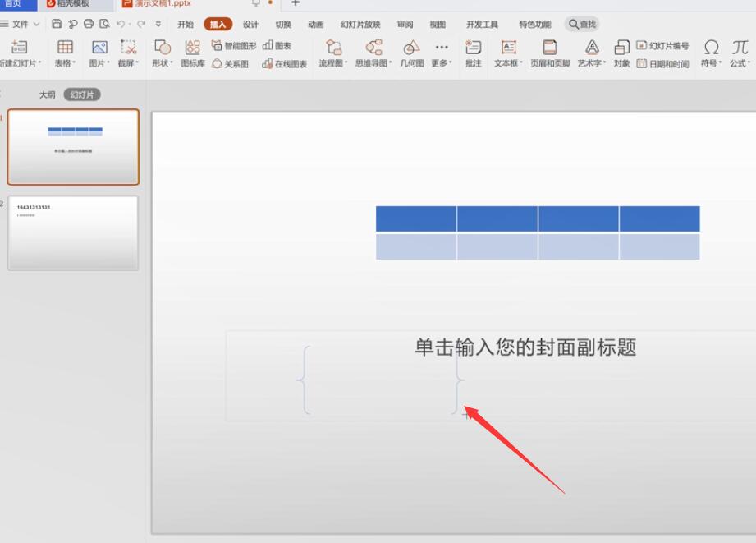756x543 pixels.
Task: Open the 思维导图 mind map tool
Action: 373,53
